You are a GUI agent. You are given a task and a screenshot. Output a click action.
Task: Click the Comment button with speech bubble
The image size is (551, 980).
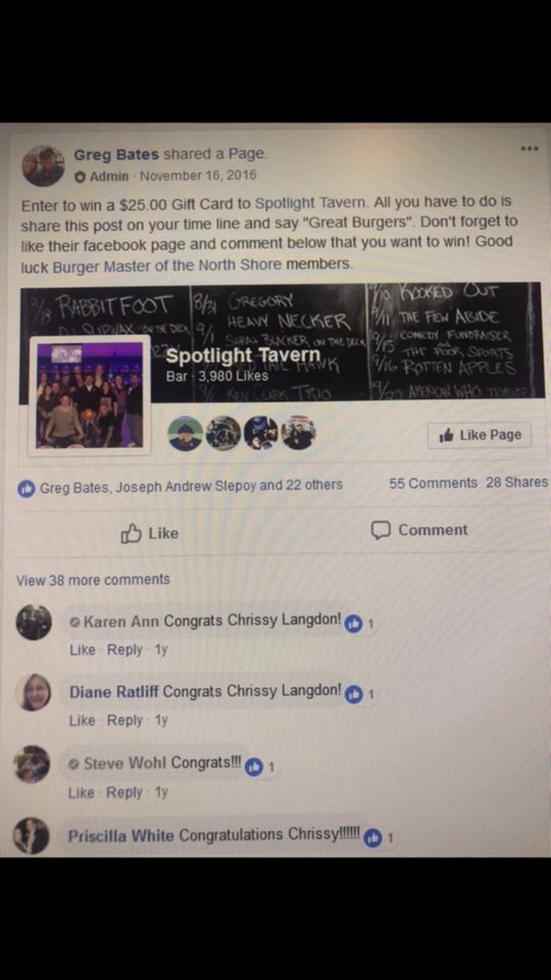419,530
